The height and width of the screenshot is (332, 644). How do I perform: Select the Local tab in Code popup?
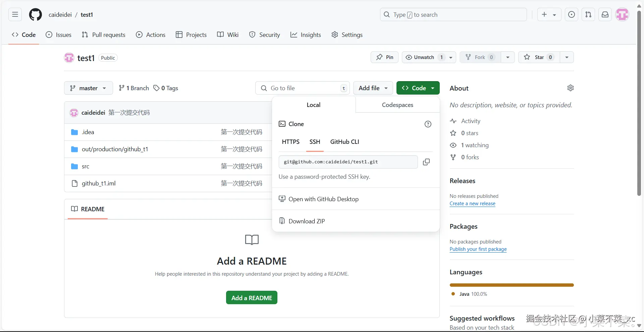click(314, 105)
